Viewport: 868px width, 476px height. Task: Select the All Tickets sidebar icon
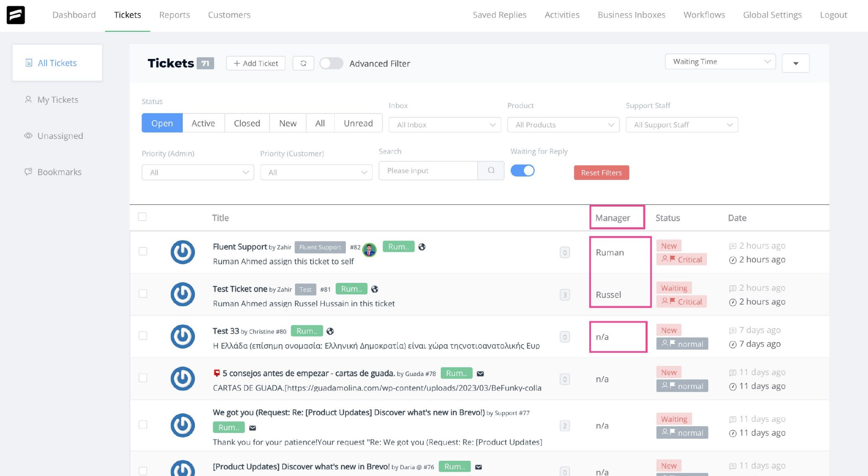28,62
